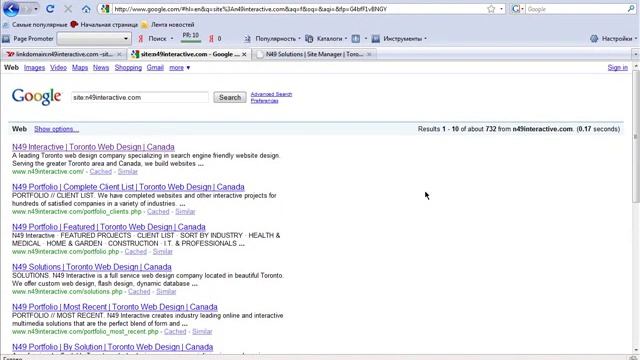This screenshot has height=360, width=640.
Task: Open Similar link for portfolio_most_recent.php result
Action: 202,332
